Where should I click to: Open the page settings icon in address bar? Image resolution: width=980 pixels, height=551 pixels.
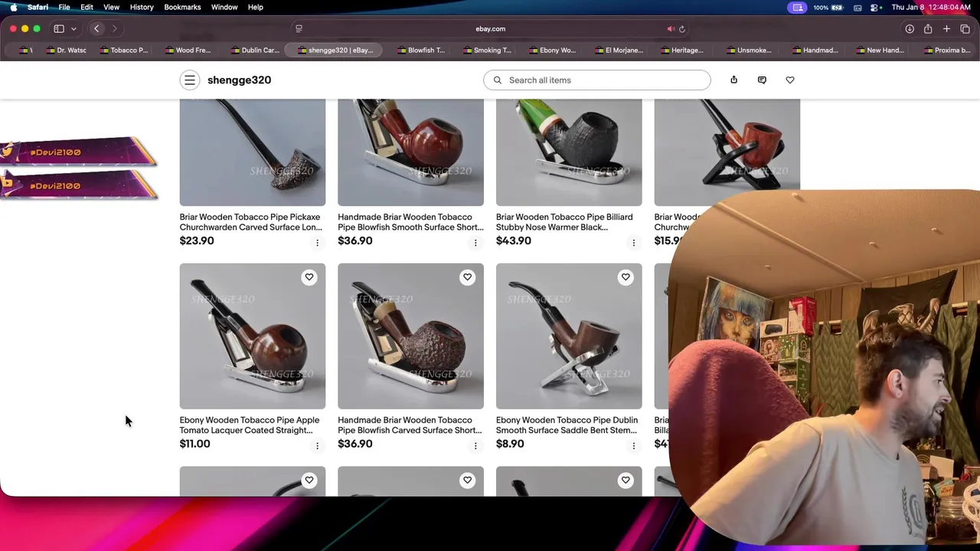(x=299, y=29)
